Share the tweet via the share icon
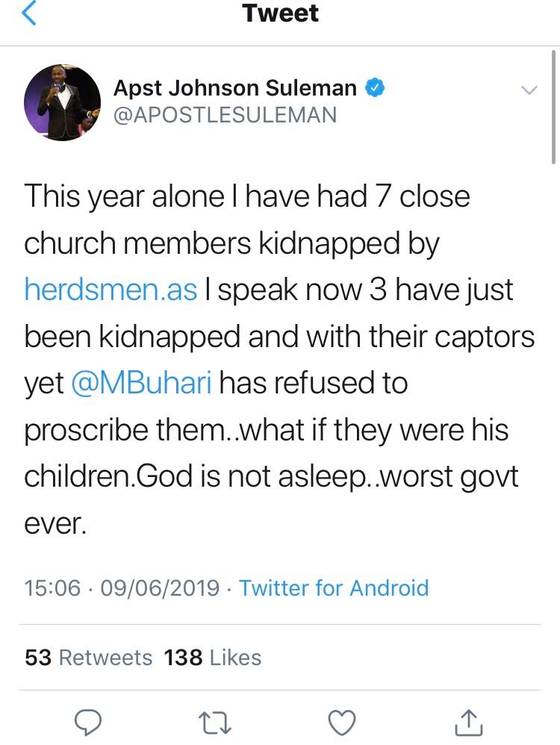 [467, 723]
